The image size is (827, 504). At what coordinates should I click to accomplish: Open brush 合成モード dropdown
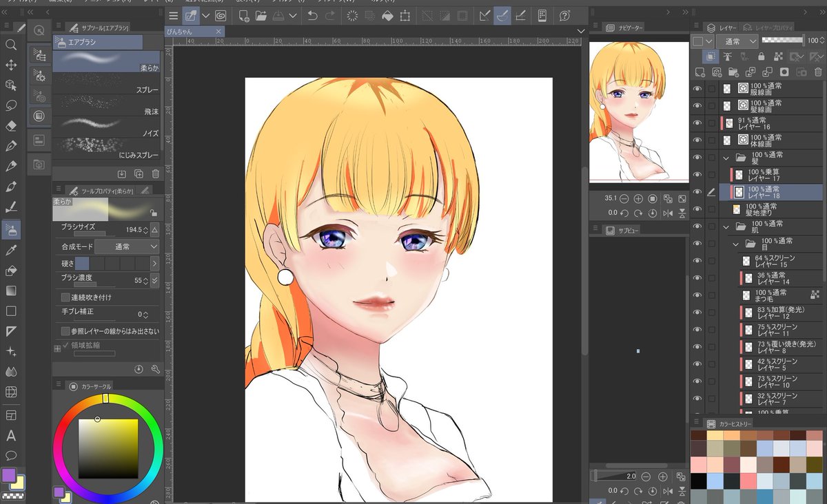coord(127,246)
